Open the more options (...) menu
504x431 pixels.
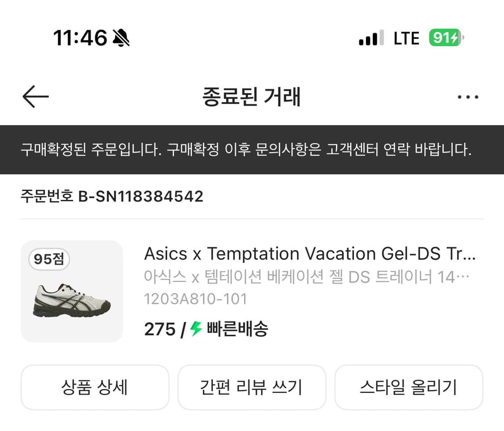468,97
